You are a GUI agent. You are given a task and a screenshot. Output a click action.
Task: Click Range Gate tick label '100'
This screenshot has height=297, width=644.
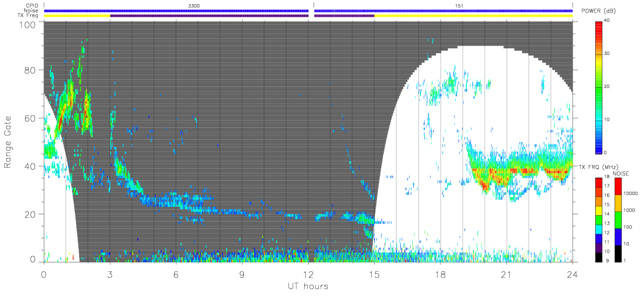(x=27, y=24)
